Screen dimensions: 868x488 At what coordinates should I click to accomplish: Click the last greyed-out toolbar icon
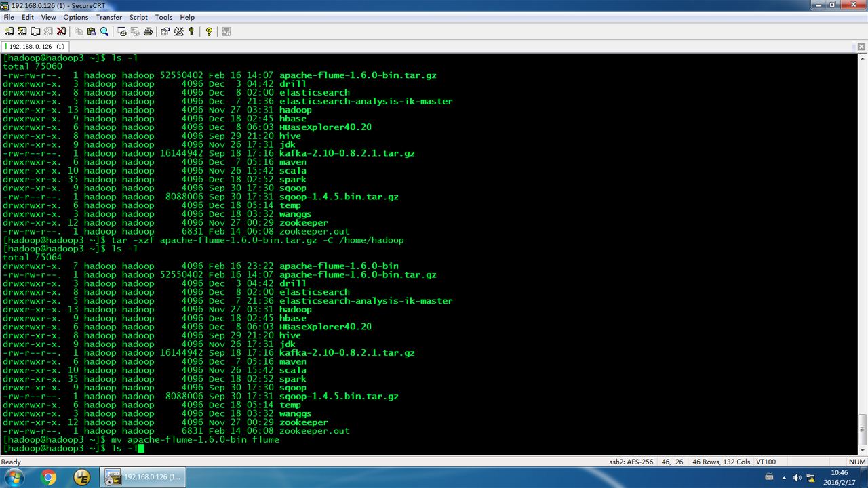pos(226,31)
